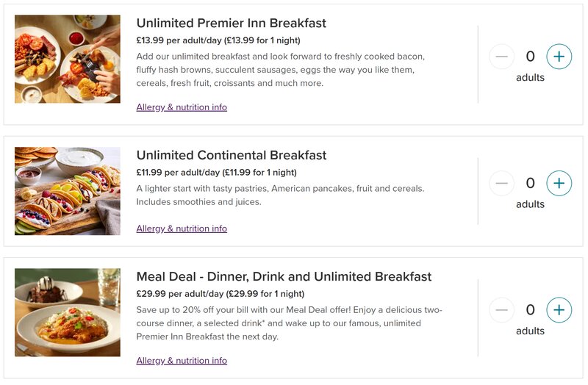The width and height of the screenshot is (588, 385).
Task: Open Allergy & nutrition info for Premier Inn Breakfast
Action: click(182, 107)
